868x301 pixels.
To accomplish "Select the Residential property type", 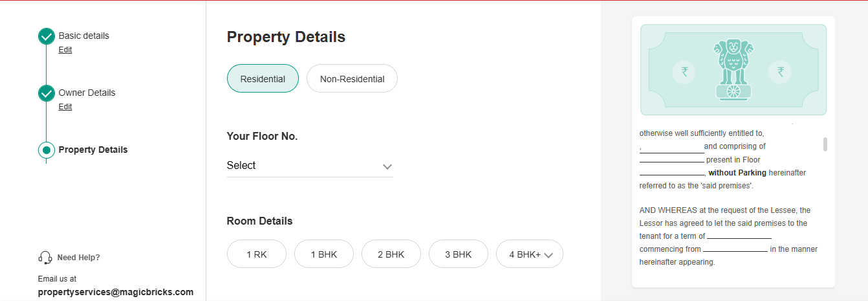I will click(263, 78).
